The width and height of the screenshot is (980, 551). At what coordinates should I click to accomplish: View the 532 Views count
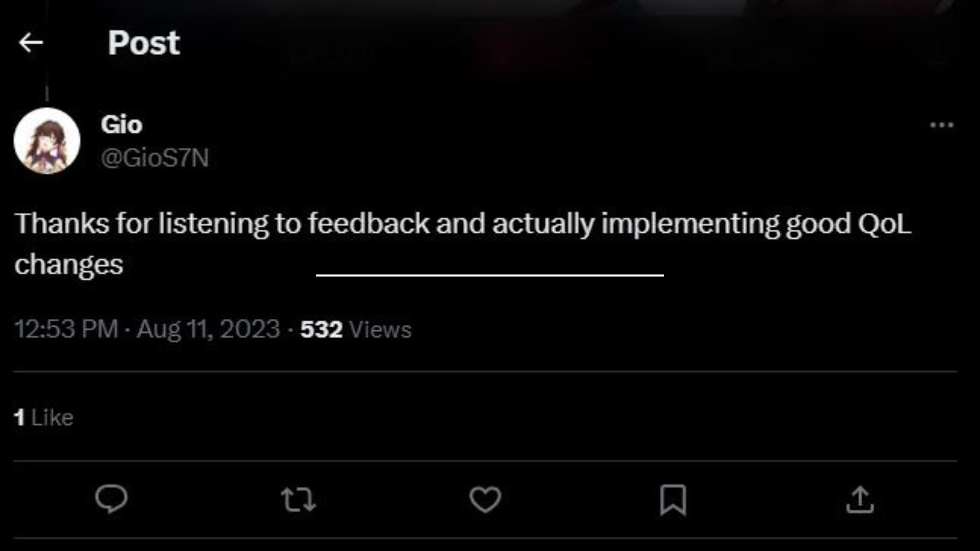coord(321,330)
